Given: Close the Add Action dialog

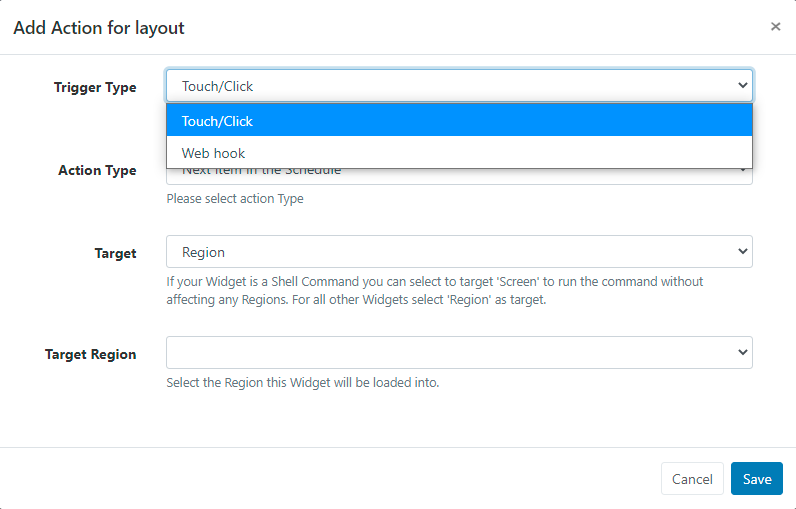Looking at the screenshot, I should point(775,27).
